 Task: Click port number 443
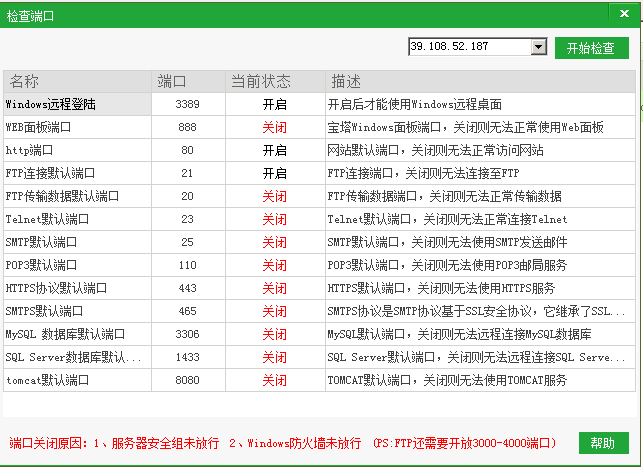click(x=187, y=288)
